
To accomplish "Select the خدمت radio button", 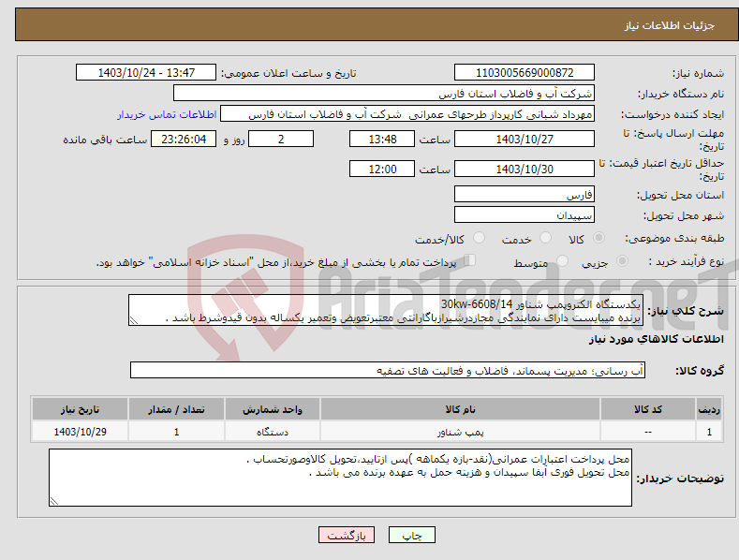I will pos(545,238).
